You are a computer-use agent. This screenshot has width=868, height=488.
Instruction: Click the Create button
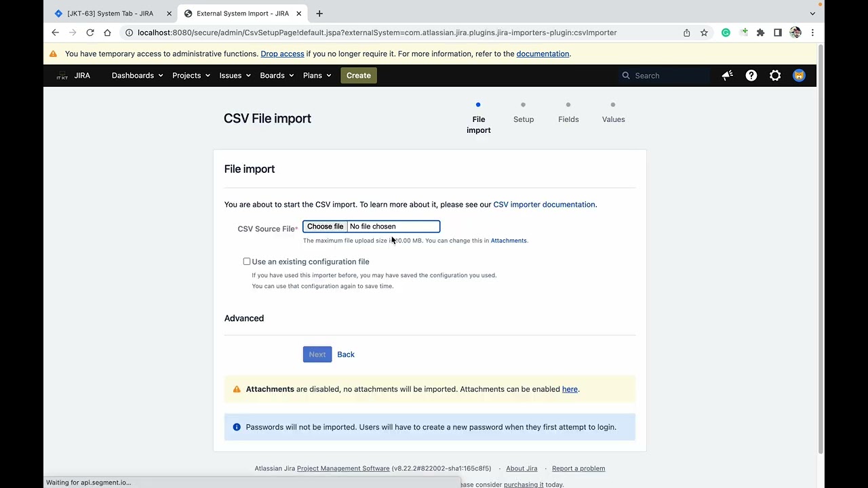tap(359, 75)
